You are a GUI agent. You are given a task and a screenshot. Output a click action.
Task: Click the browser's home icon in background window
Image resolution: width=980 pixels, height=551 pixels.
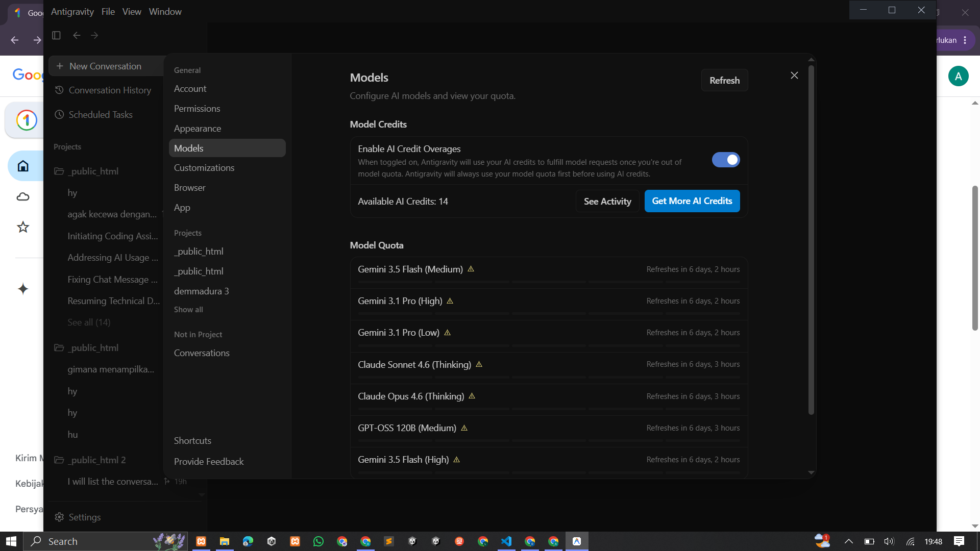point(23,166)
